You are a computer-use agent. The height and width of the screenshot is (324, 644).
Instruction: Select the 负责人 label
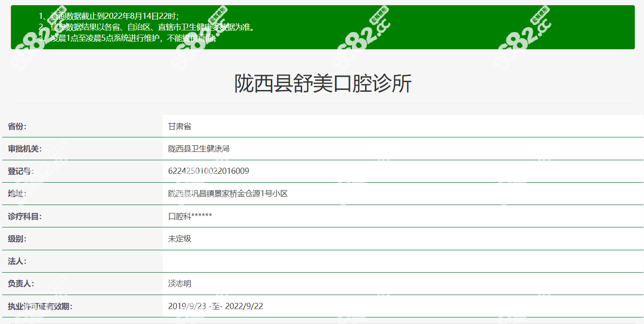21,284
